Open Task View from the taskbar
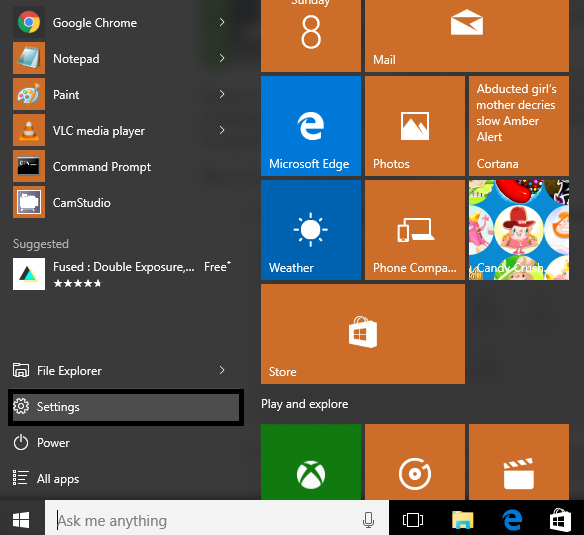Image resolution: width=584 pixels, height=535 pixels. [x=413, y=519]
